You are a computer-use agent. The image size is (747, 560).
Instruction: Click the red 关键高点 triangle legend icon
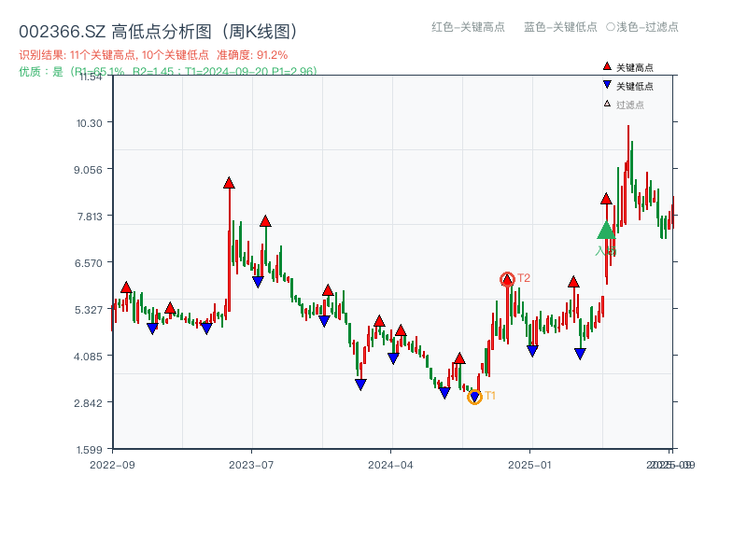pyautogui.click(x=605, y=66)
